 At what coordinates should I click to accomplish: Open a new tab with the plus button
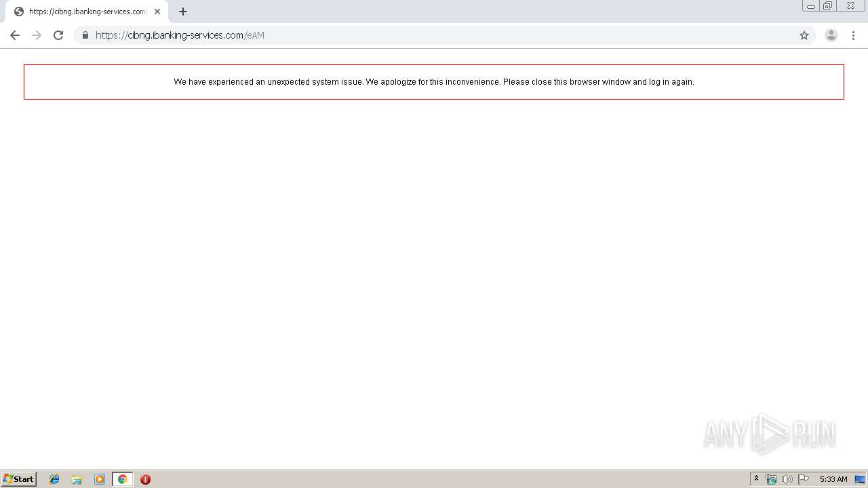183,12
